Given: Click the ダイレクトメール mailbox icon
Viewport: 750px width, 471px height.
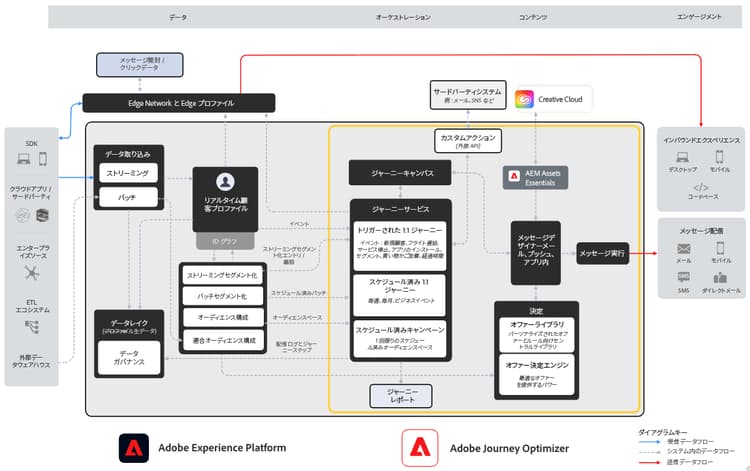Looking at the screenshot, I should 720,277.
